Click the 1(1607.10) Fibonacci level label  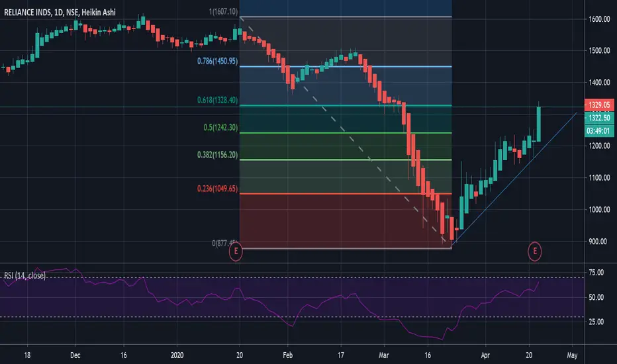tap(223, 11)
